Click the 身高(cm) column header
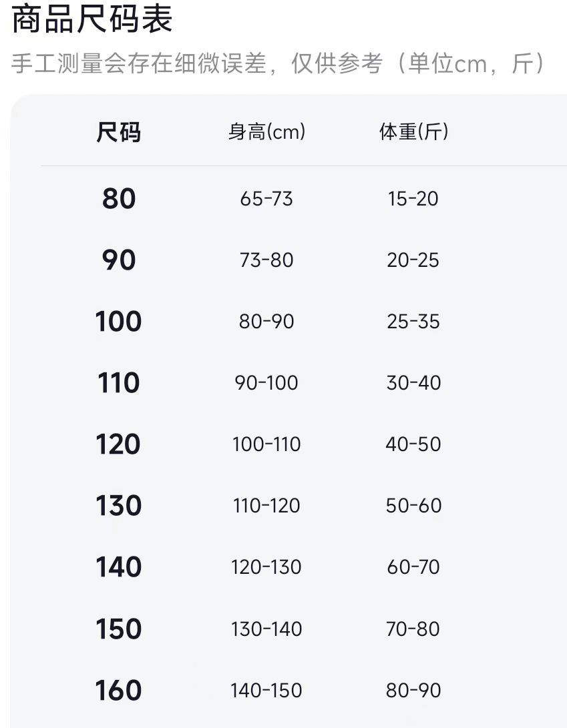This screenshot has width=567, height=728. (x=266, y=132)
